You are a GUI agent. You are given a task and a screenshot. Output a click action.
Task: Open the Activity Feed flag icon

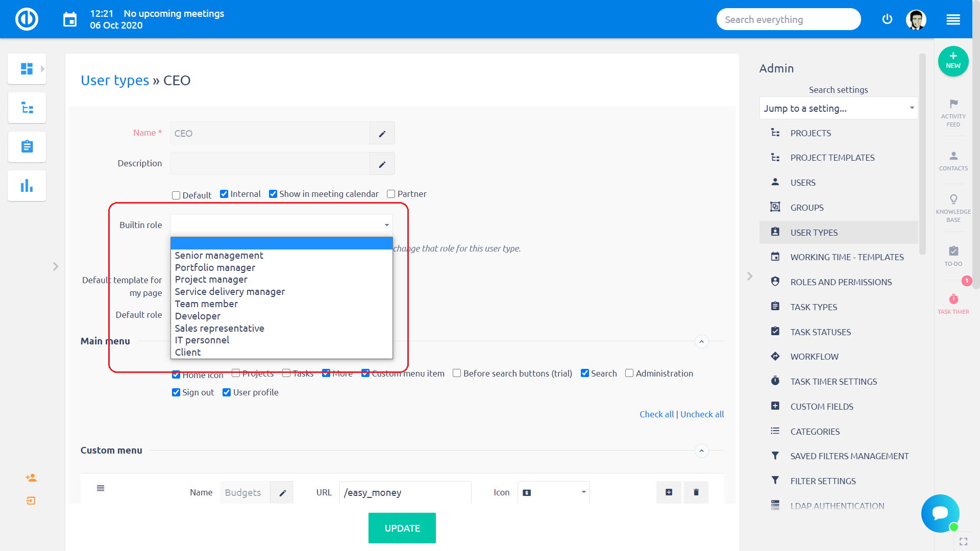(953, 105)
